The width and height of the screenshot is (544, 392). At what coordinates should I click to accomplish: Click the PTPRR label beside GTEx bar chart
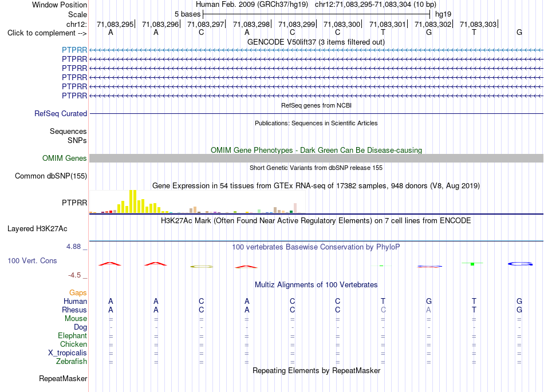(x=74, y=203)
